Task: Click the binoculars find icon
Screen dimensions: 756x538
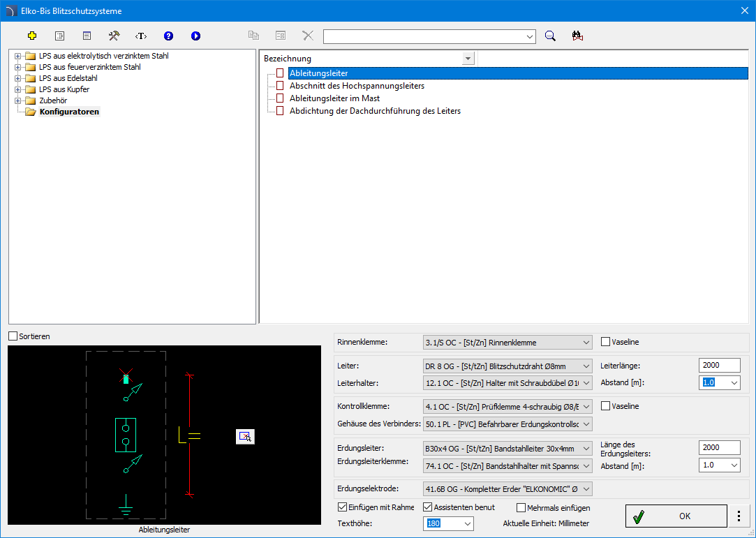Action: click(x=577, y=36)
